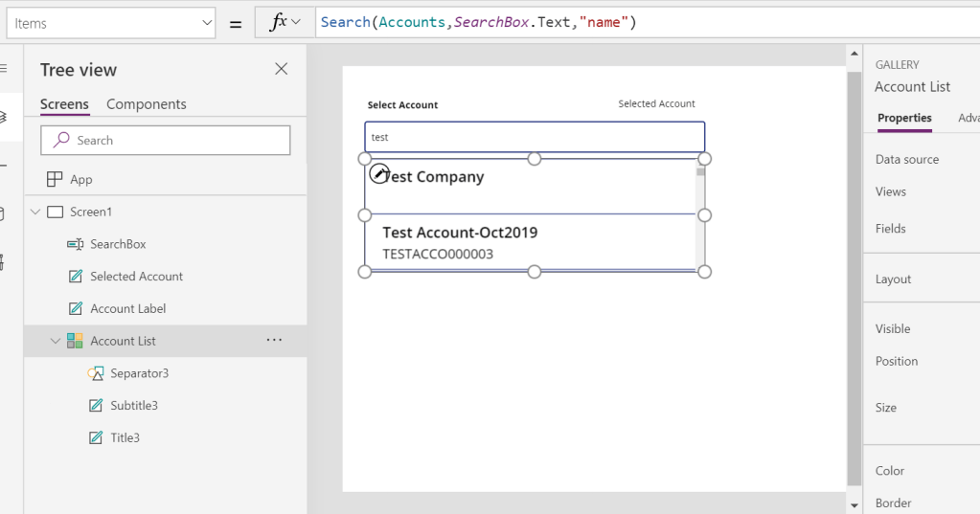Viewport: 980px width, 514px height.
Task: Click the Selected Account label icon
Action: pyautogui.click(x=76, y=277)
